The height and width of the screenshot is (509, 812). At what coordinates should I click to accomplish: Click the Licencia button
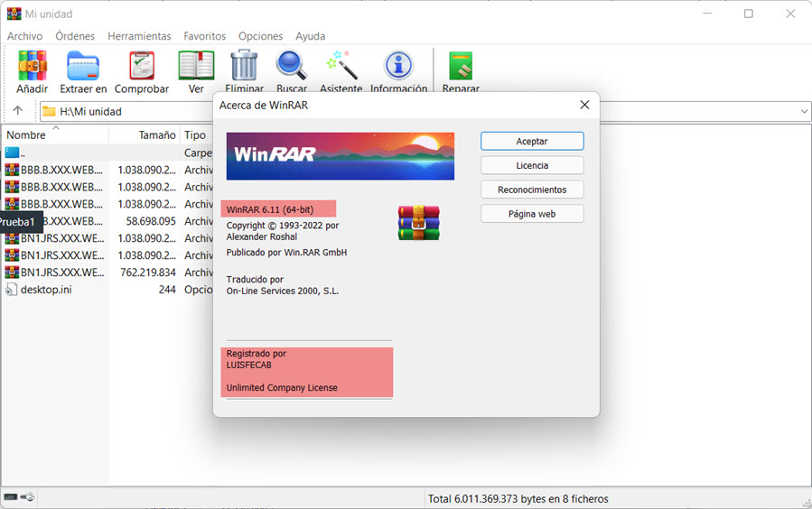(x=532, y=165)
